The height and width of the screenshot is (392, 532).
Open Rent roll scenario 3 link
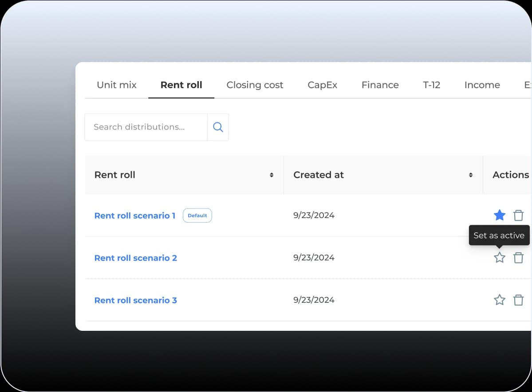point(136,300)
